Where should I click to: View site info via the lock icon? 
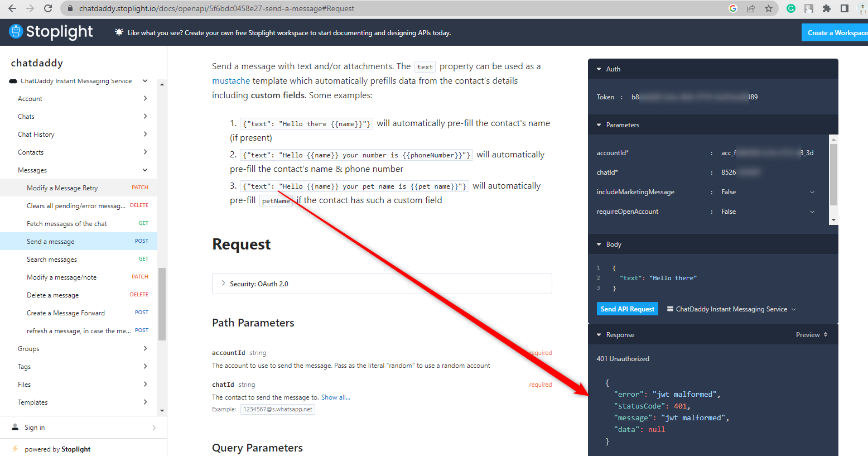pyautogui.click(x=70, y=8)
